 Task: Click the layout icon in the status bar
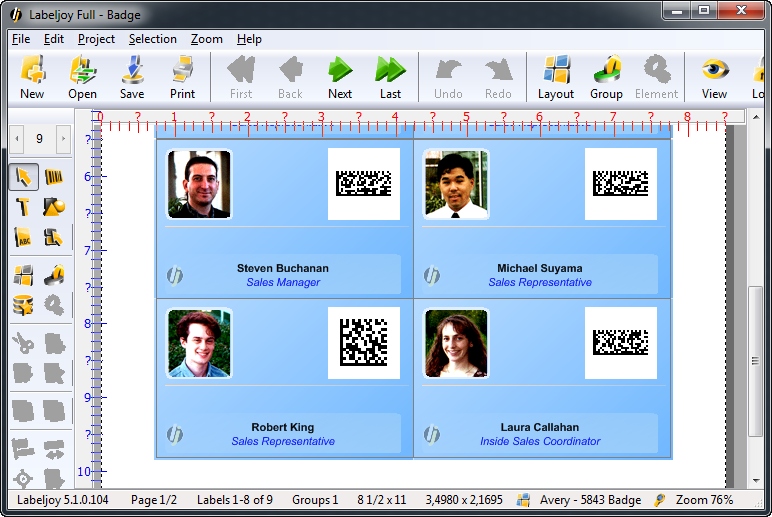tap(523, 500)
